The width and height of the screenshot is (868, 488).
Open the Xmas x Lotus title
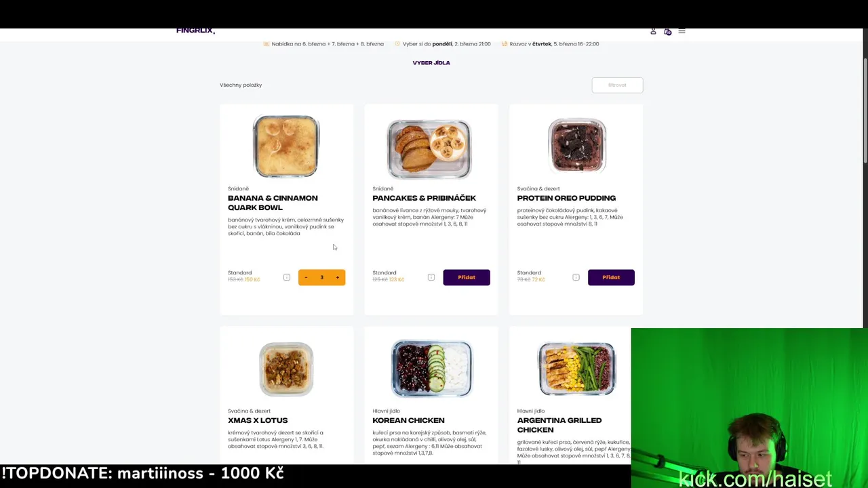pos(258,420)
